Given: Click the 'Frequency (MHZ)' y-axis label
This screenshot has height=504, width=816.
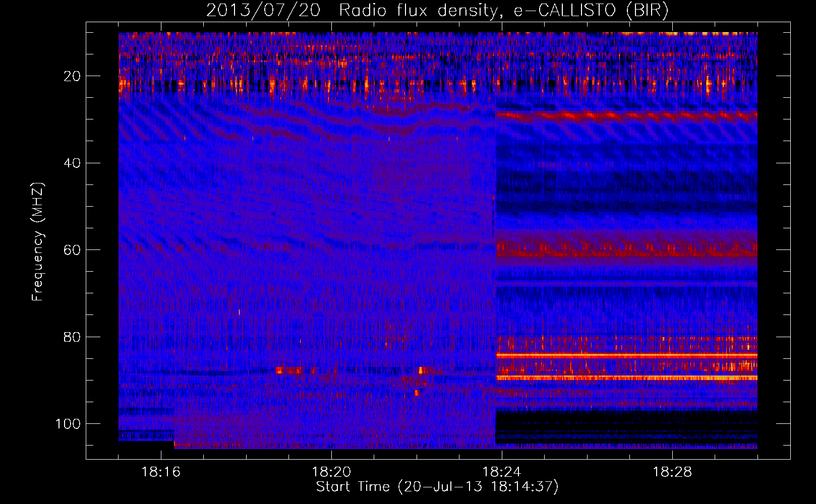Looking at the screenshot, I should (x=38, y=242).
